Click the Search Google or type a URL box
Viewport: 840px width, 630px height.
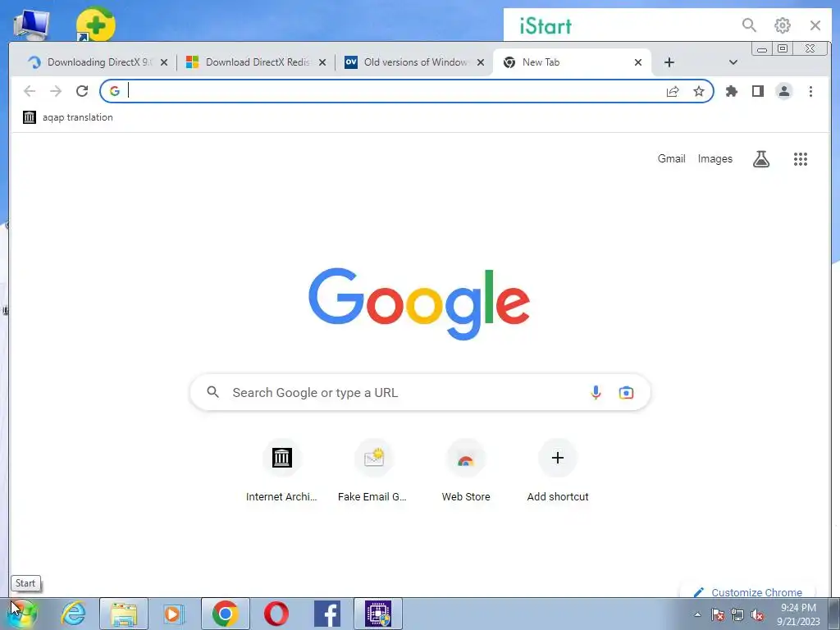(420, 393)
